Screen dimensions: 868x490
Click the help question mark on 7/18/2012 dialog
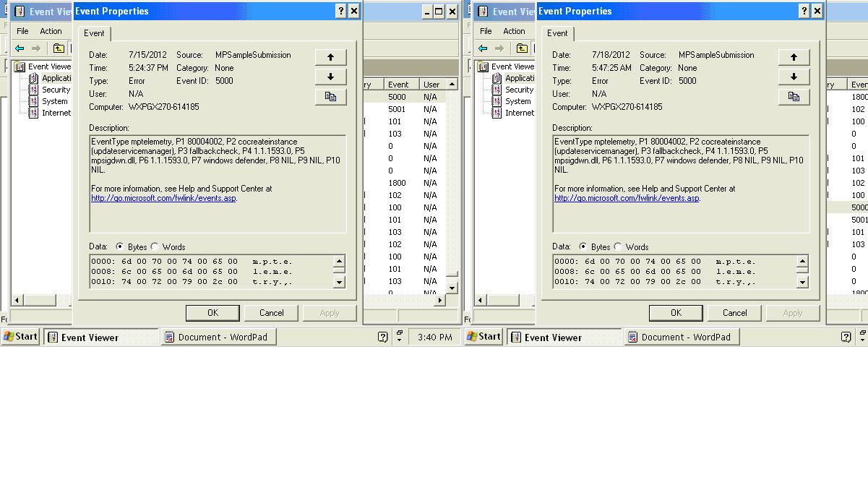point(804,11)
